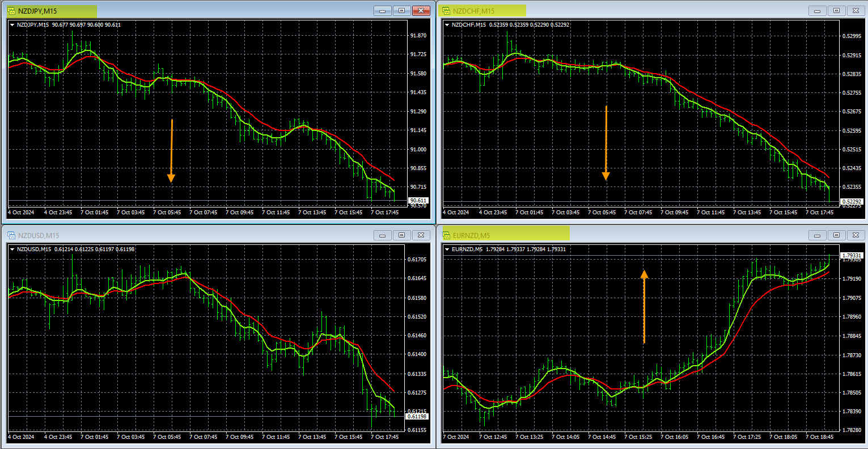The image size is (868, 449).
Task: Restore the EURNZD chart window size
Action: coord(836,235)
